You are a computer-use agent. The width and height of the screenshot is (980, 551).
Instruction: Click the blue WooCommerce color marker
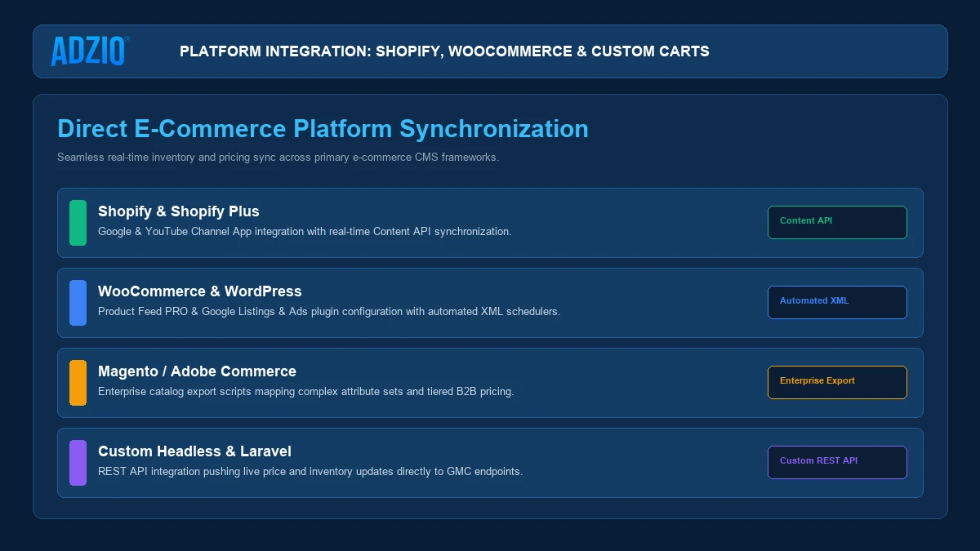click(x=78, y=303)
